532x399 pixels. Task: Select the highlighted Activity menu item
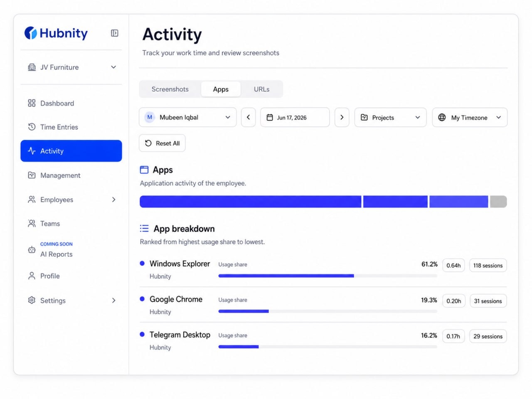point(71,151)
